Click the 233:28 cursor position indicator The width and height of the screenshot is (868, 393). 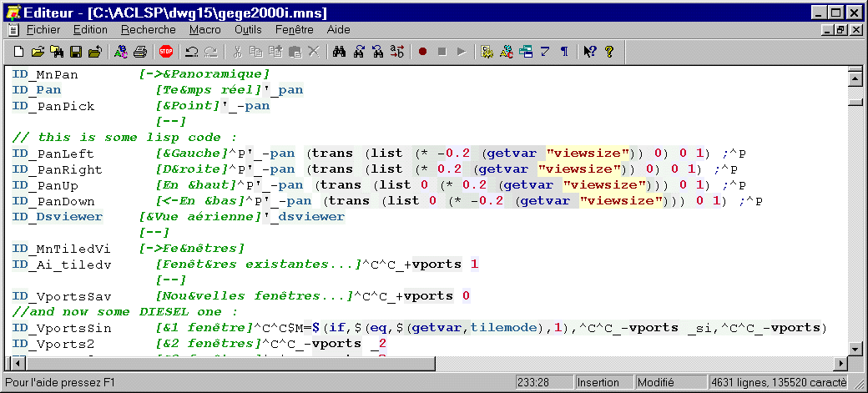543,382
